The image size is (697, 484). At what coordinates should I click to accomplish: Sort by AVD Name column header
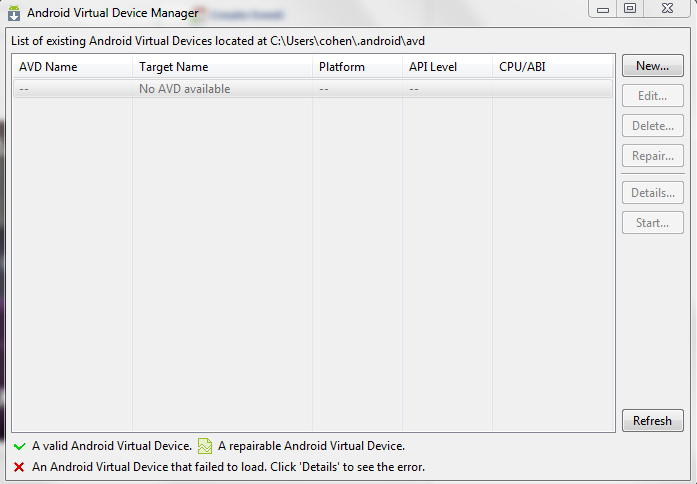point(72,67)
